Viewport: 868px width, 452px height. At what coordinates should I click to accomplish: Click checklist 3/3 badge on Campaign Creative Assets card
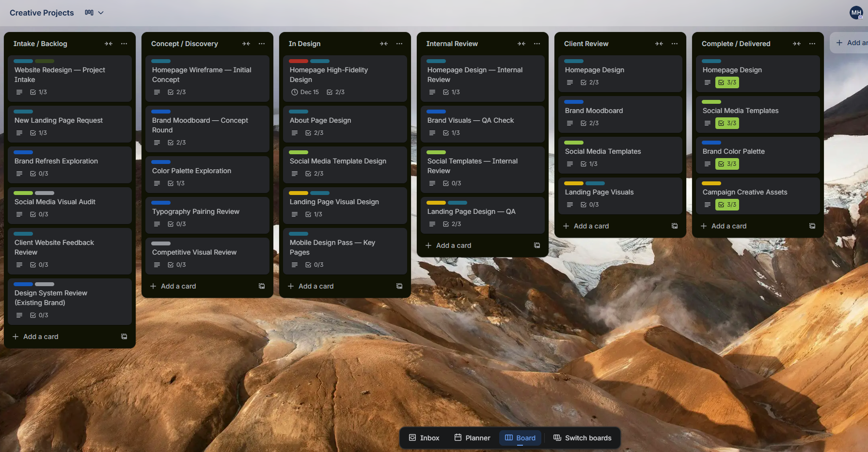coord(727,205)
